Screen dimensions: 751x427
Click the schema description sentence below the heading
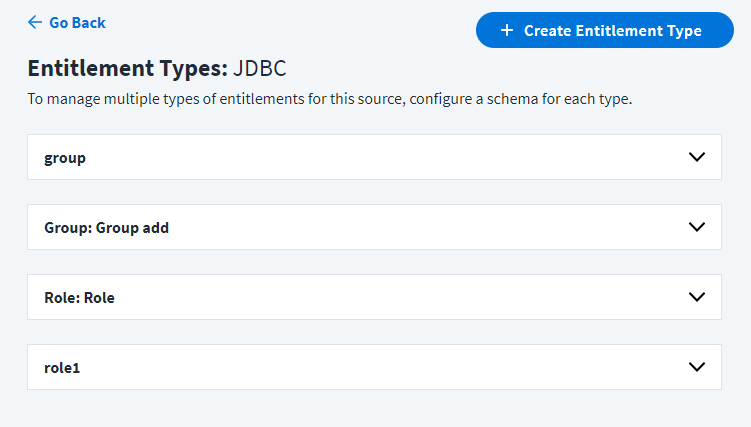(x=330, y=99)
